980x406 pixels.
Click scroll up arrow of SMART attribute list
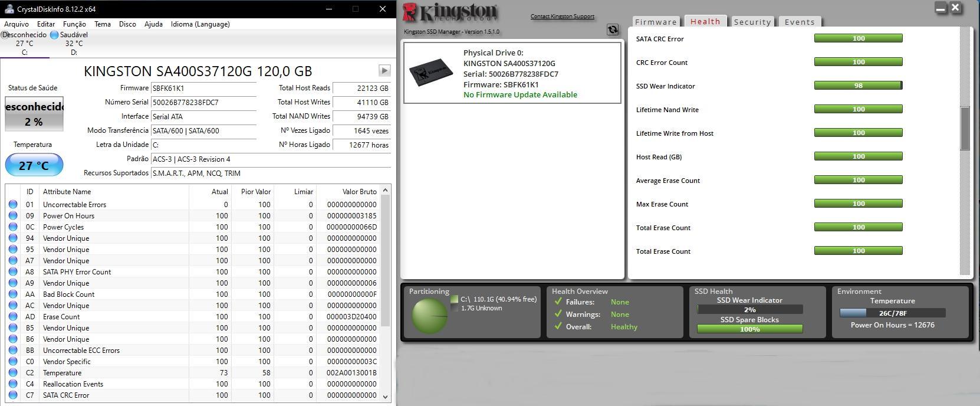[x=386, y=190]
